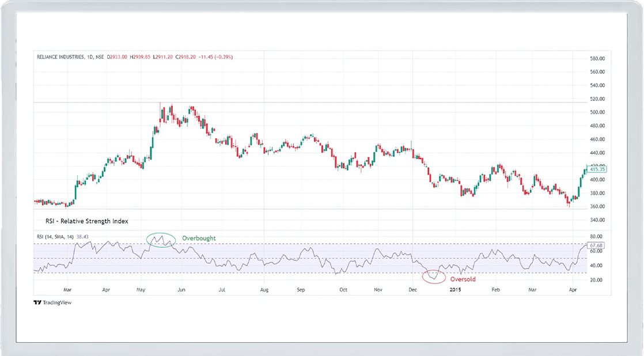Select the red Oversold text label
644x356 pixels.
pyautogui.click(x=463, y=279)
